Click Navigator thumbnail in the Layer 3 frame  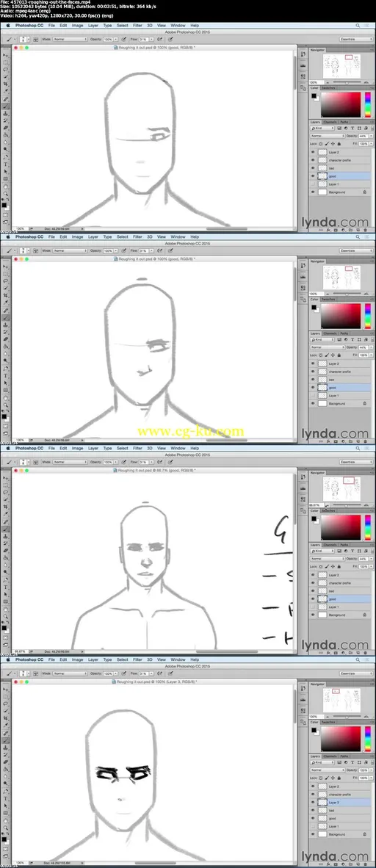pyautogui.click(x=341, y=699)
